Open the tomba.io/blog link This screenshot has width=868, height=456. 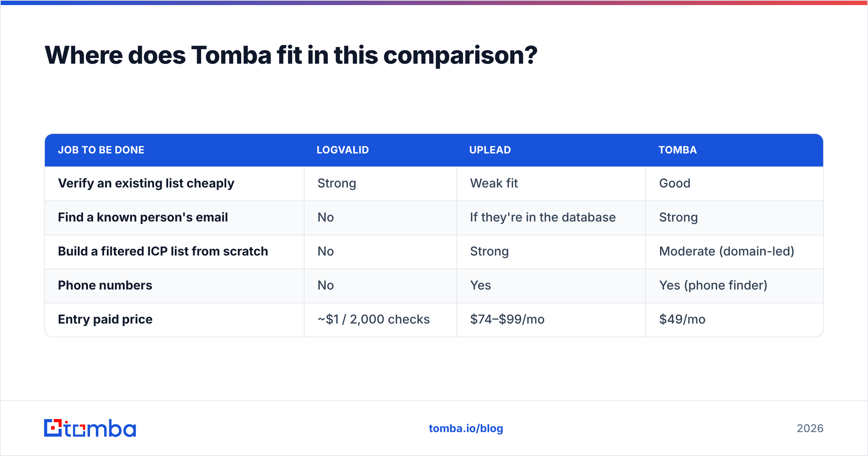pyautogui.click(x=466, y=428)
